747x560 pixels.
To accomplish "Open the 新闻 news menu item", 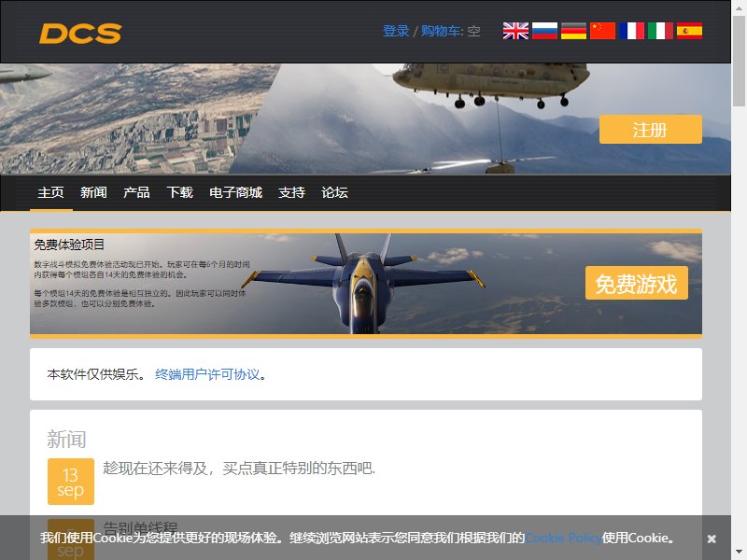I will tap(94, 192).
